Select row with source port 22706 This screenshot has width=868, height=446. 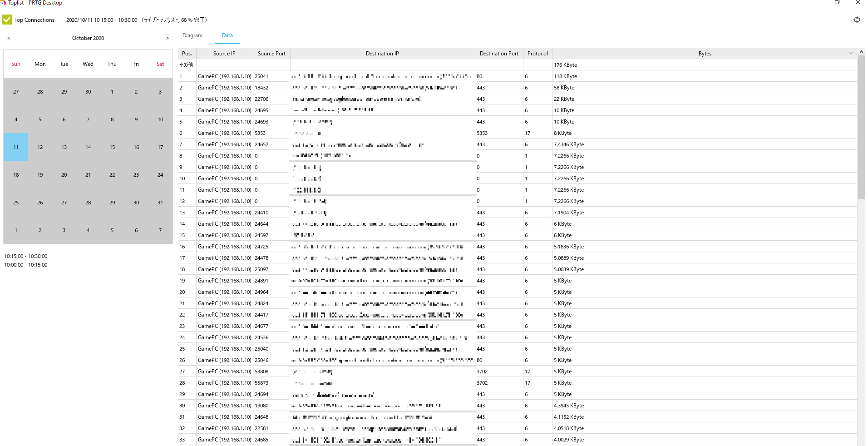[x=518, y=99]
